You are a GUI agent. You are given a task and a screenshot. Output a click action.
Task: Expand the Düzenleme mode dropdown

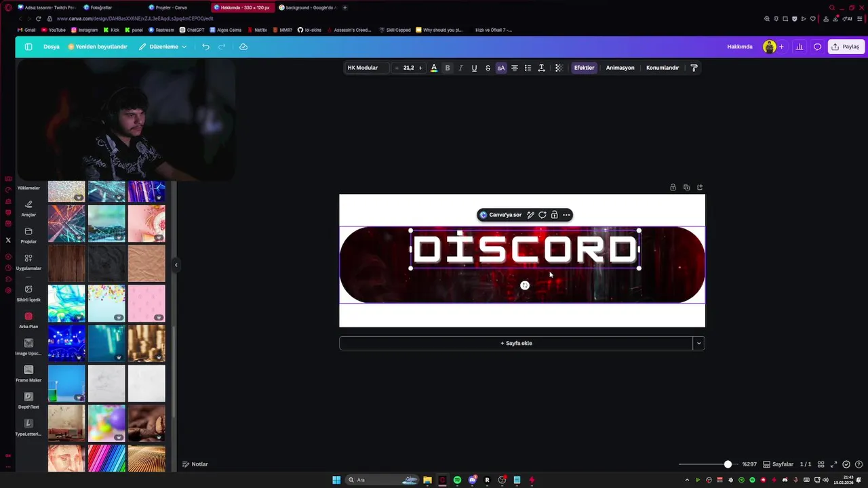pyautogui.click(x=163, y=47)
